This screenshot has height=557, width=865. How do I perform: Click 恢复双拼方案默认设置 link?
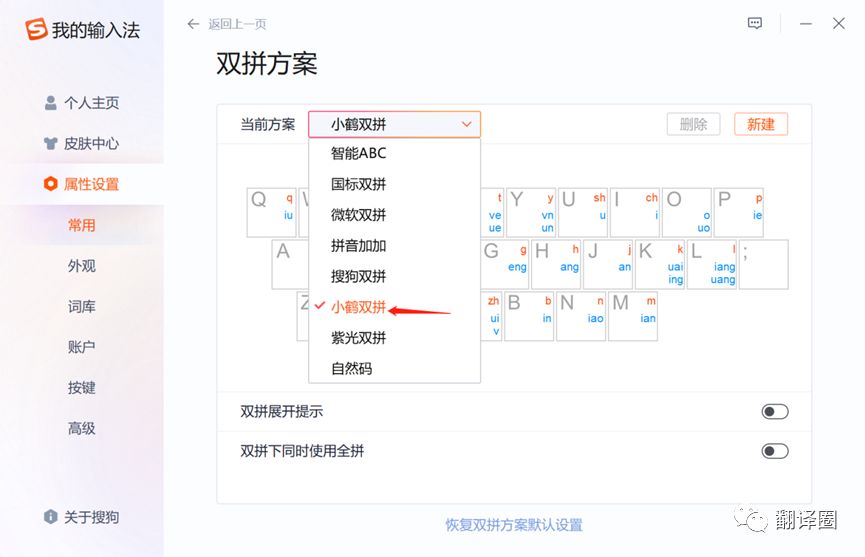pos(514,524)
